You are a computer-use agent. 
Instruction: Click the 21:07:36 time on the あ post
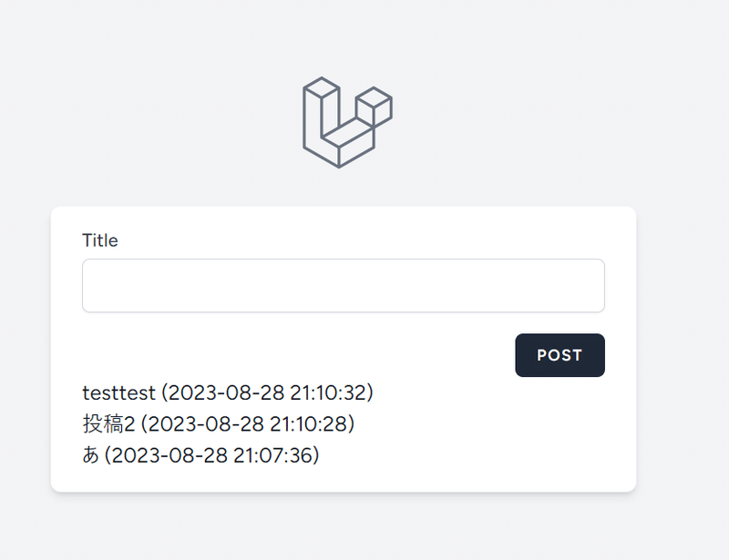tap(273, 455)
